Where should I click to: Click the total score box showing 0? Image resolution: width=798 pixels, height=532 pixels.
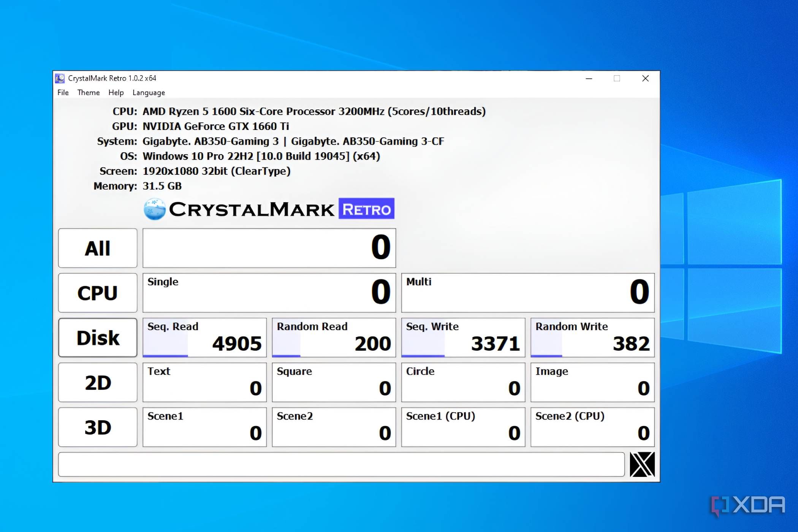click(269, 248)
